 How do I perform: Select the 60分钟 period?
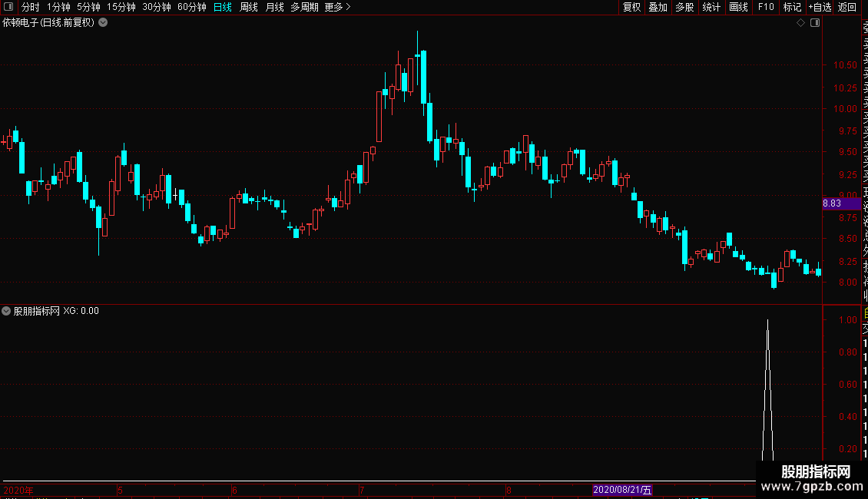192,7
